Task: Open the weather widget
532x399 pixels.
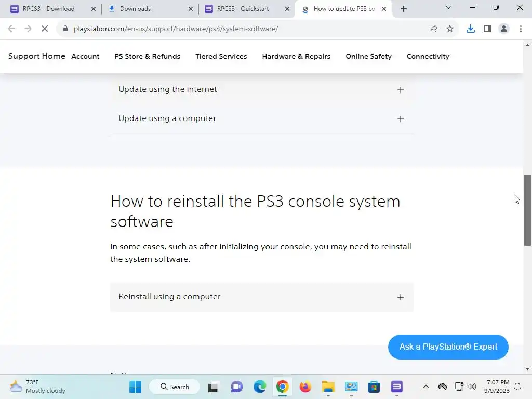Action: 37,387
